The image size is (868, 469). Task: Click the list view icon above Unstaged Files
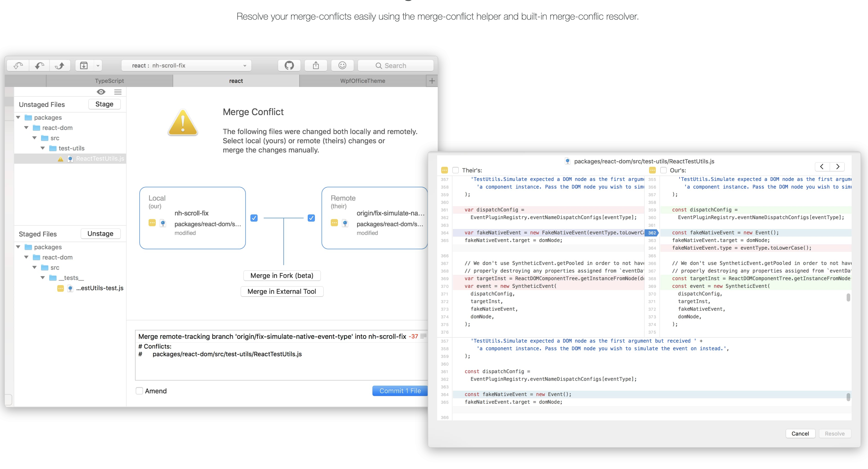click(118, 92)
